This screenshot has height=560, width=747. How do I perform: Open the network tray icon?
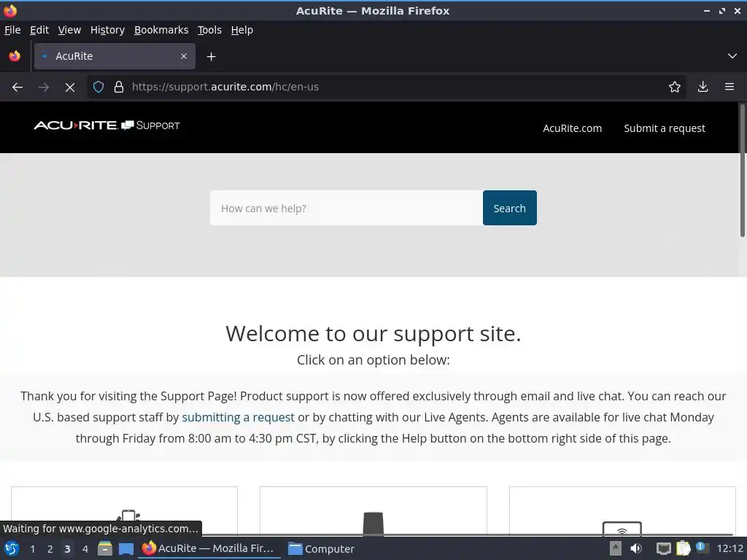click(x=663, y=548)
